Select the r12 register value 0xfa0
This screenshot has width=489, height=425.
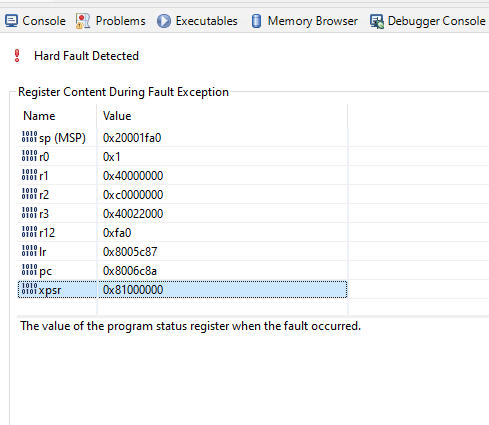tap(117, 233)
